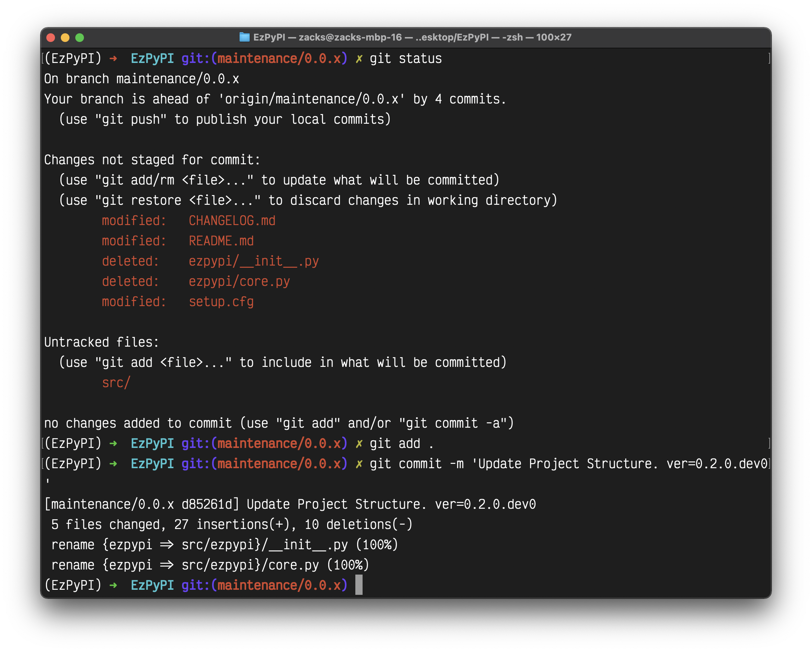Click yellow X marker before git add
This screenshot has width=812, height=652.
click(x=359, y=444)
